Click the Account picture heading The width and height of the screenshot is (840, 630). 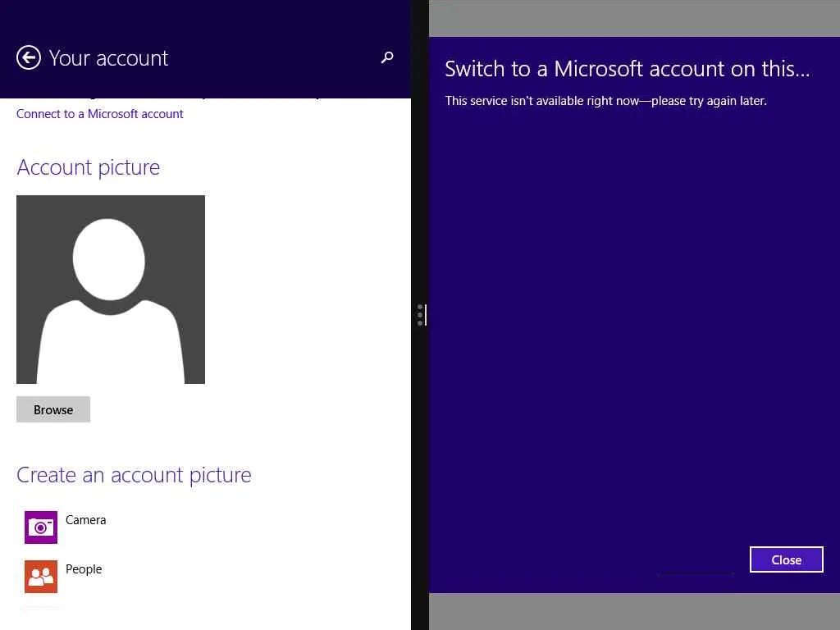pyautogui.click(x=89, y=167)
